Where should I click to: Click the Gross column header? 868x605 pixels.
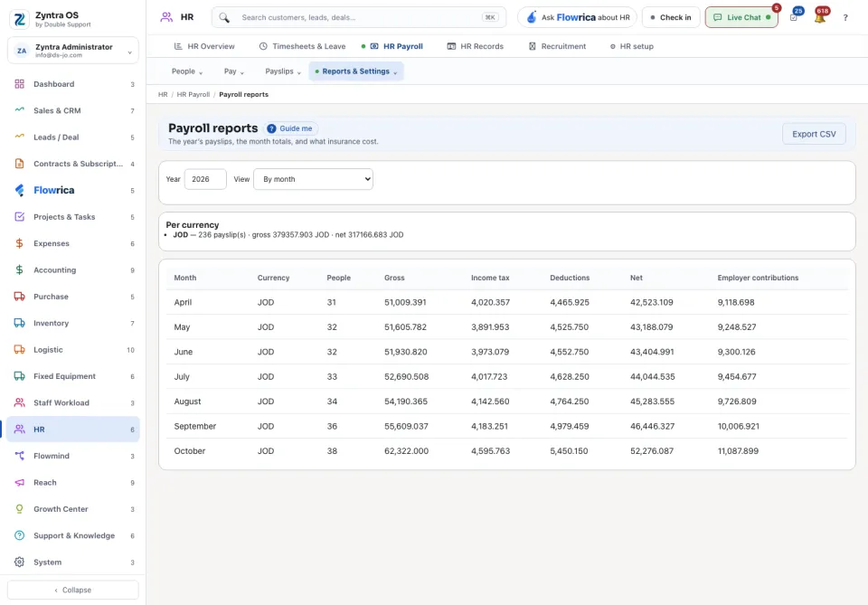[394, 278]
